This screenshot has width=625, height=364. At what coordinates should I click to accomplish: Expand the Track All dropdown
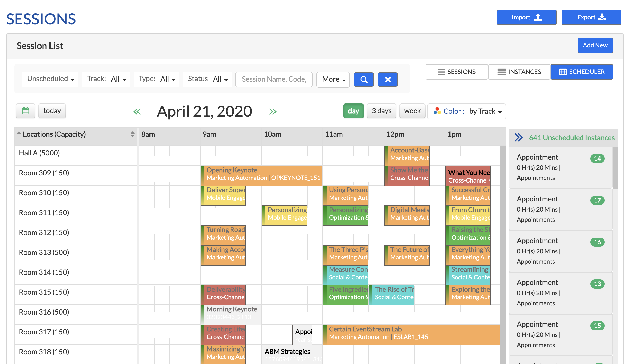point(106,79)
